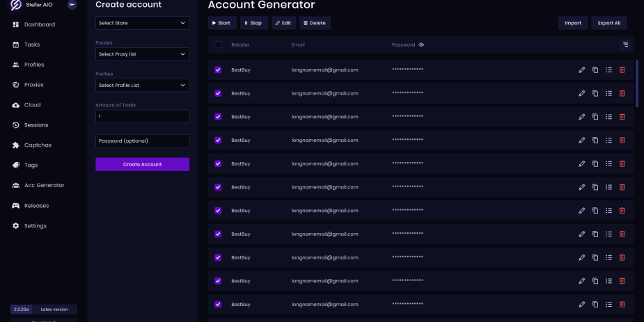Open the Cloud section
This screenshot has height=322, width=644.
point(33,104)
